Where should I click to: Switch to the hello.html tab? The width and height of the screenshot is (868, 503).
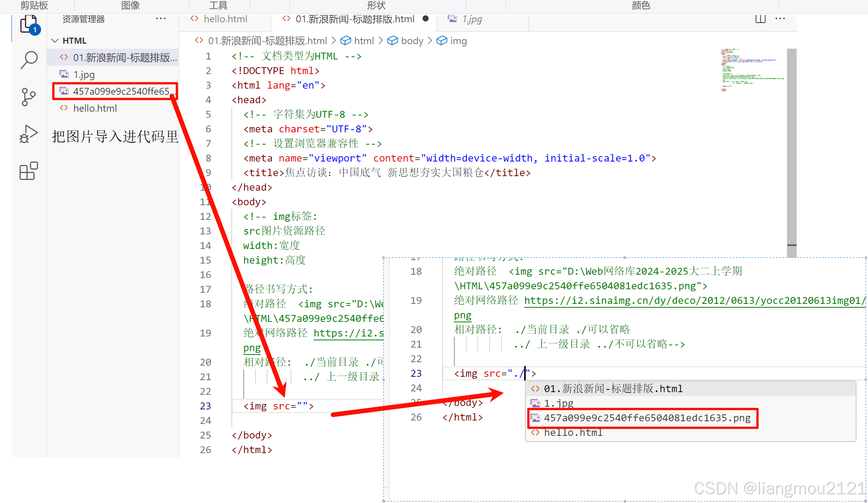point(225,19)
